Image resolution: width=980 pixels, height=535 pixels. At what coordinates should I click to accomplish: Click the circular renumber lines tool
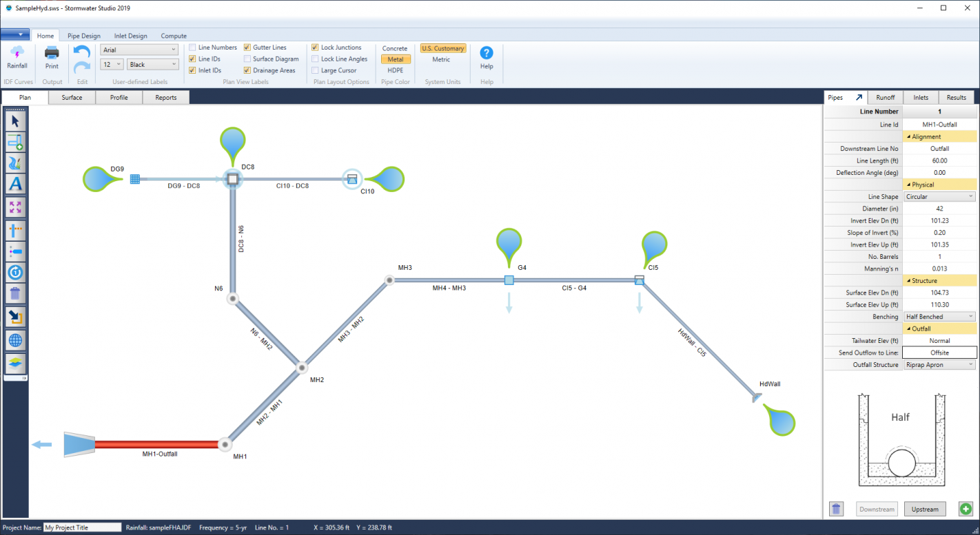(x=15, y=273)
